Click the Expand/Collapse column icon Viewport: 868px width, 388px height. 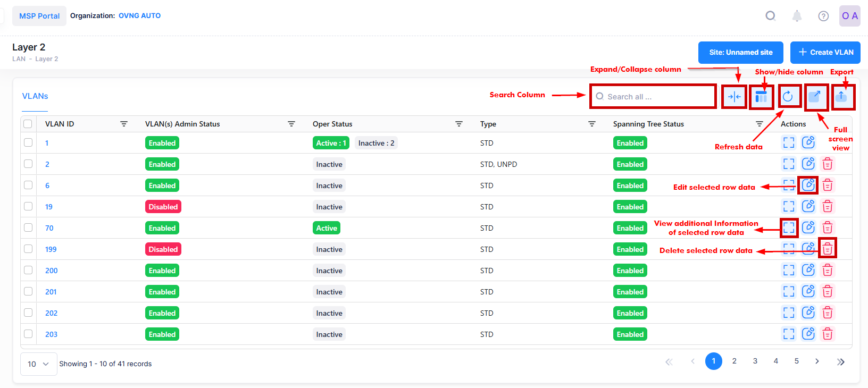pos(734,97)
